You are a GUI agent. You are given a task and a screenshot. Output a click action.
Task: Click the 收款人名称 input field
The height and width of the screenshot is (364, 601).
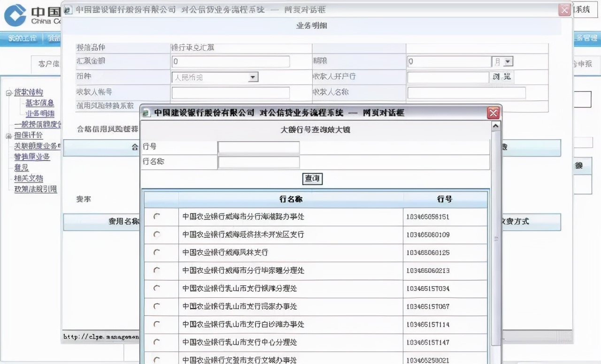point(466,93)
